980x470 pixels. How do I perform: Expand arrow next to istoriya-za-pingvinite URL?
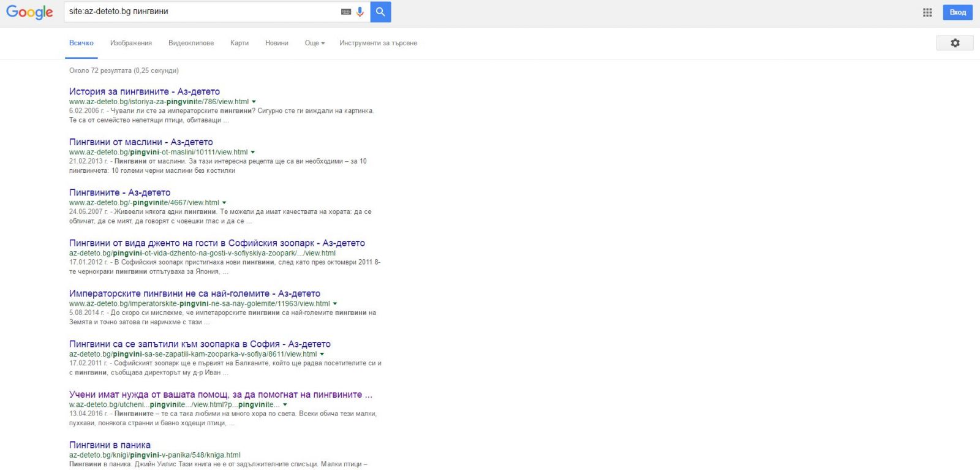pyautogui.click(x=254, y=102)
